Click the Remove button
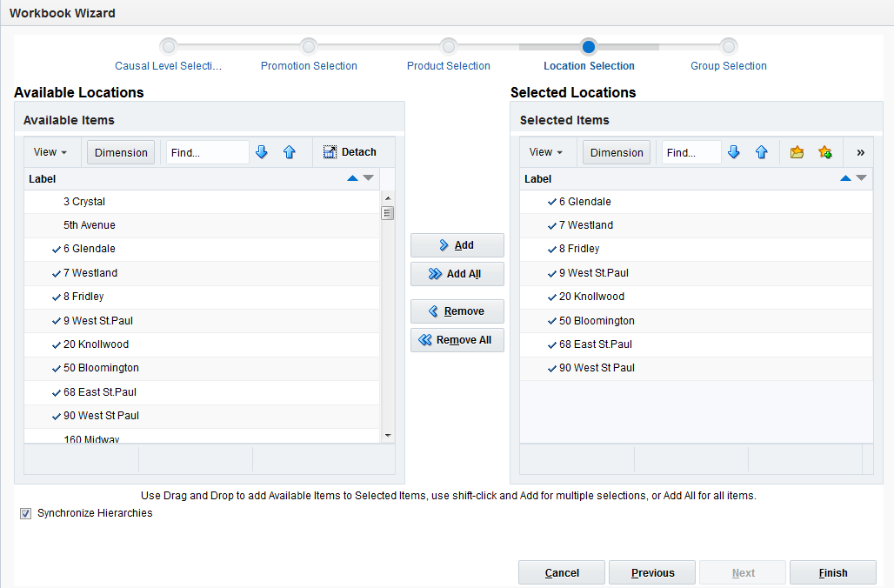Viewport: 894px width, 588px height. coord(457,311)
